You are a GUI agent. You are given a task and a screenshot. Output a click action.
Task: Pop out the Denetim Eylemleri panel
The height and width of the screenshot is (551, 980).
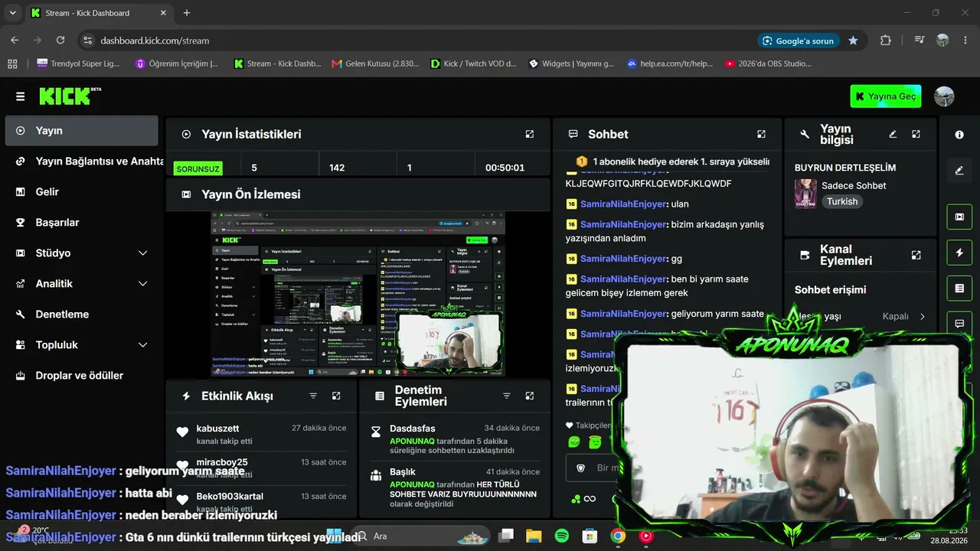pyautogui.click(x=530, y=396)
